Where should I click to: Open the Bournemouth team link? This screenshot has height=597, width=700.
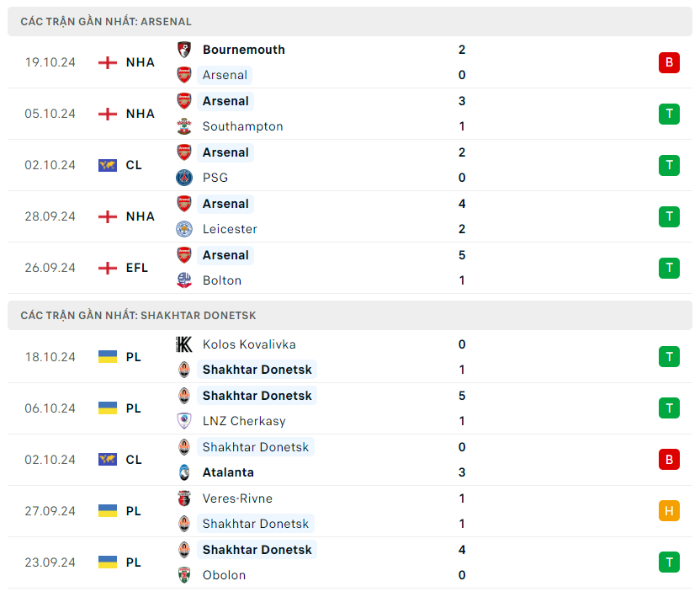pyautogui.click(x=243, y=50)
